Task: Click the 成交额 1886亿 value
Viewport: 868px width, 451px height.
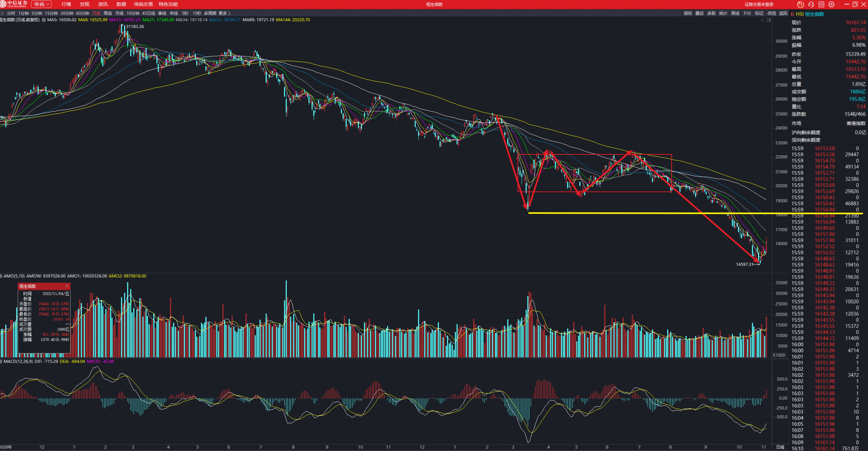Action: 858,92
